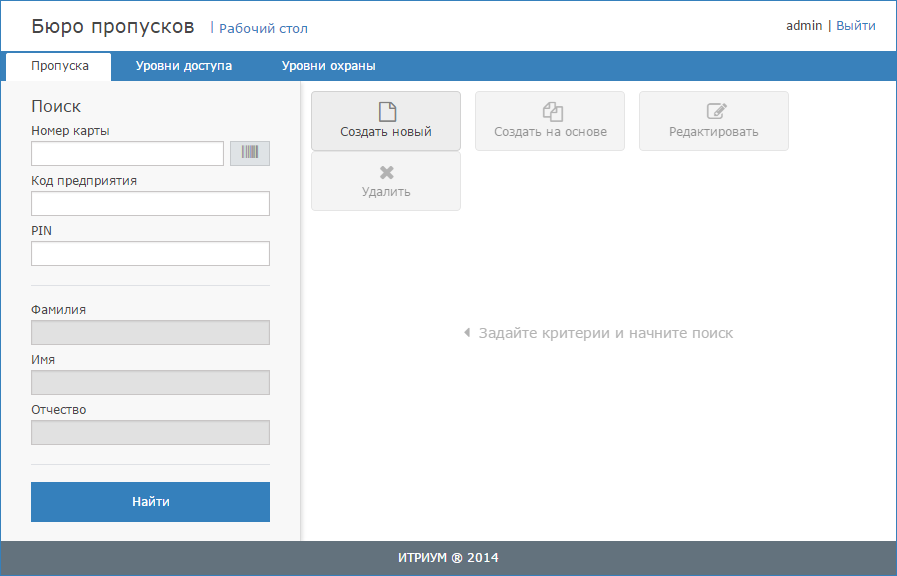897x576 pixels.
Task: Open the Пропуска tab
Action: [x=59, y=66]
